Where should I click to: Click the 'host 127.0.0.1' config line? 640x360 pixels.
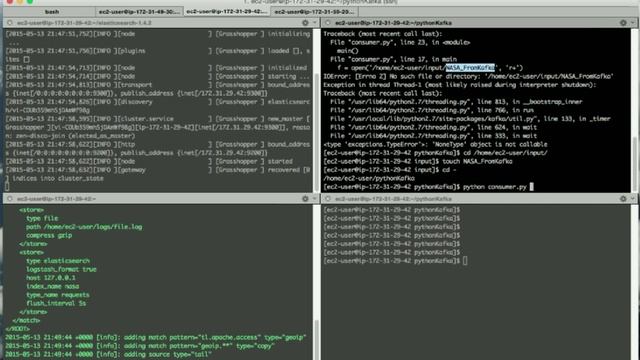click(51, 278)
